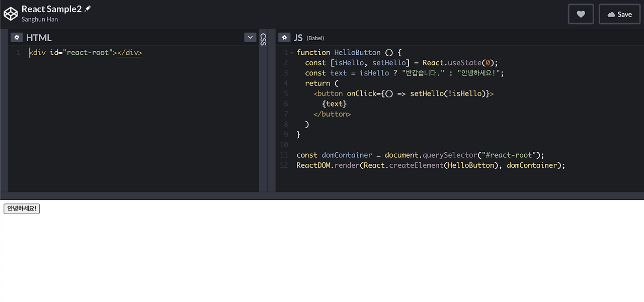The height and width of the screenshot is (302, 644).
Task: Click the 안녕하세요! preview button
Action: pyautogui.click(x=22, y=209)
